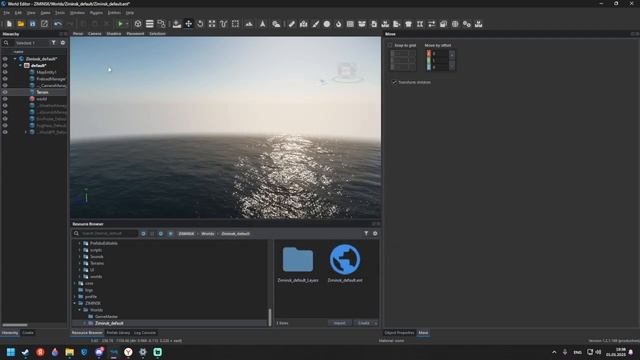Switch to the Prefab Library tab
640x360 pixels.
118,333
